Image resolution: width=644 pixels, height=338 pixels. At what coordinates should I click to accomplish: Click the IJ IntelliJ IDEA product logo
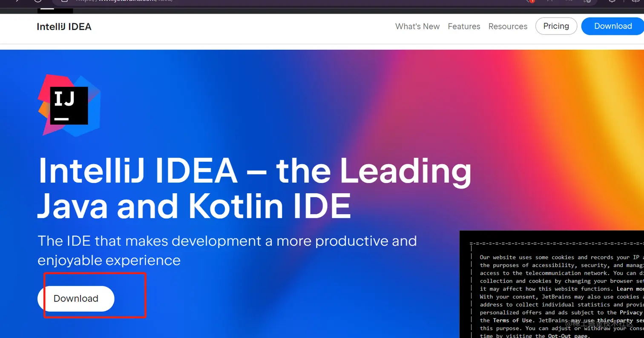[x=69, y=105]
